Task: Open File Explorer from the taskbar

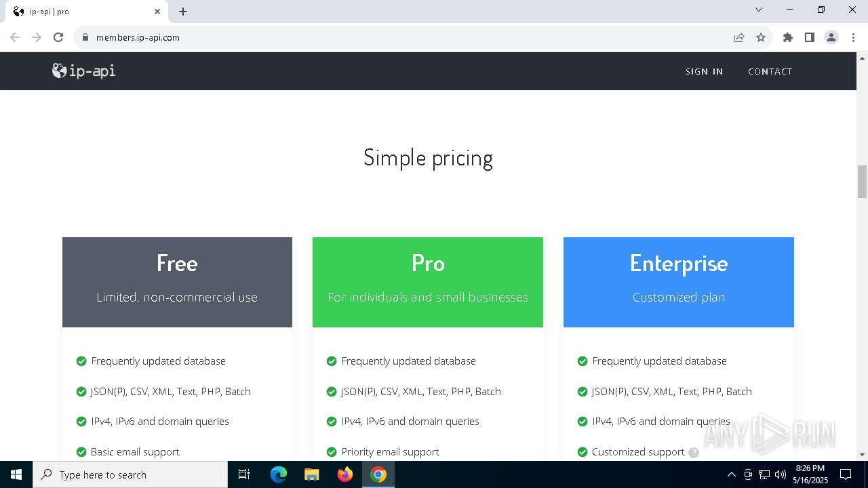Action: (x=312, y=474)
